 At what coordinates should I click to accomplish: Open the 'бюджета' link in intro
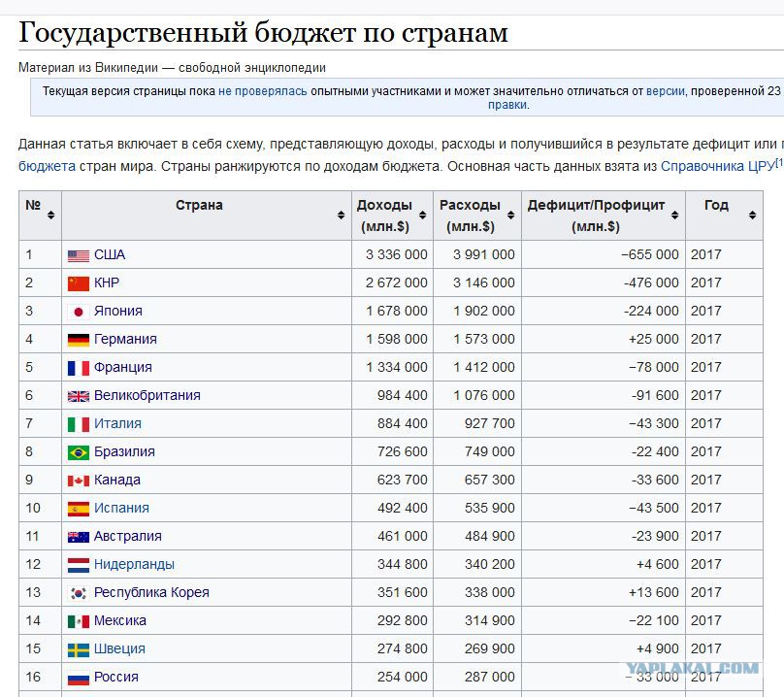[47, 166]
